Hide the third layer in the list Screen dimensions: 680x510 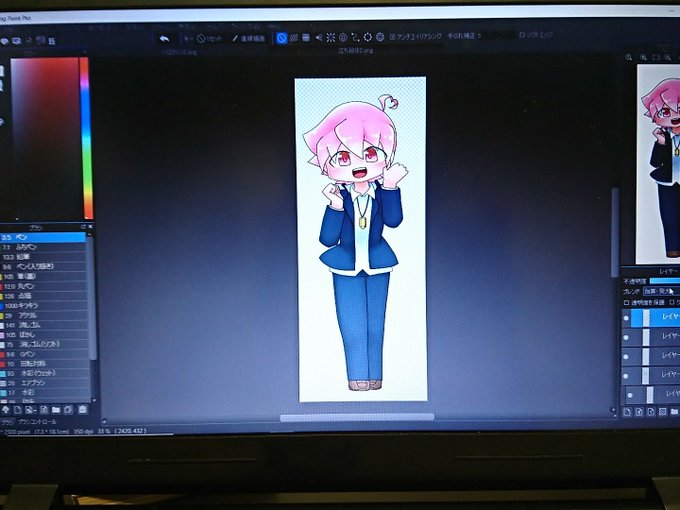[x=626, y=357]
